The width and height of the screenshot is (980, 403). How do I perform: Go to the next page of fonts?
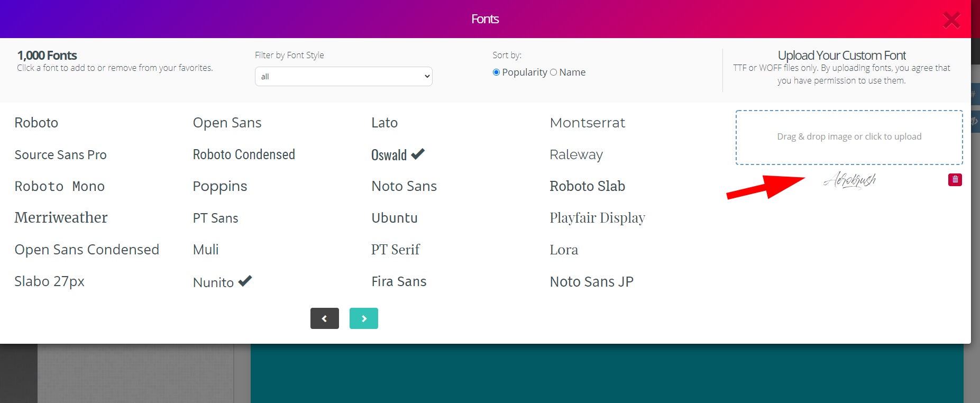pyautogui.click(x=363, y=318)
